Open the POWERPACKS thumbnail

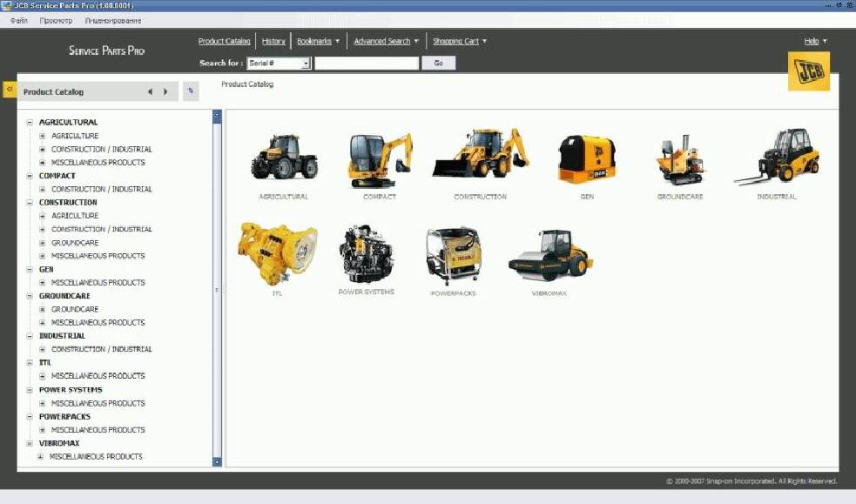tap(453, 257)
